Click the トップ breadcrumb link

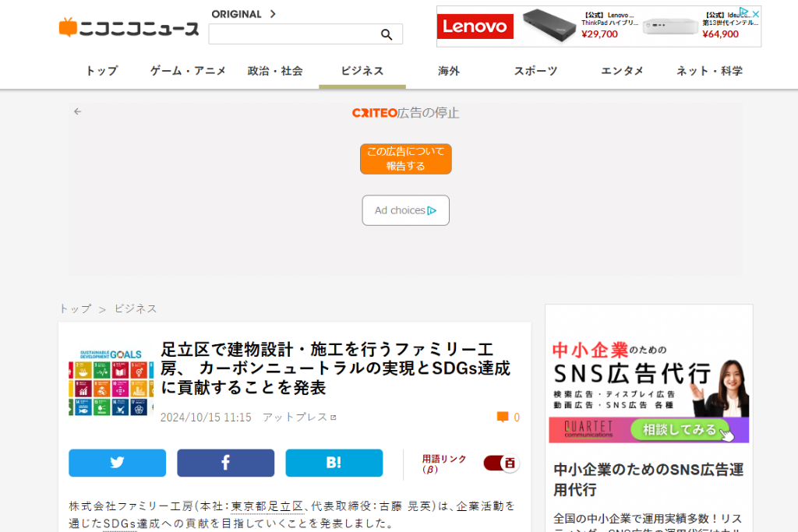[x=75, y=308]
